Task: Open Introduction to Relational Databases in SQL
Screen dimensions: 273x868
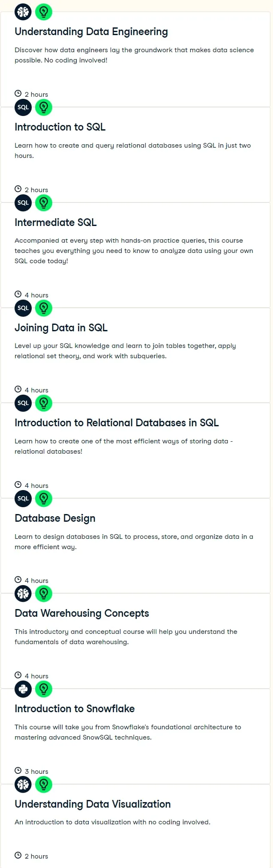Action: click(117, 423)
